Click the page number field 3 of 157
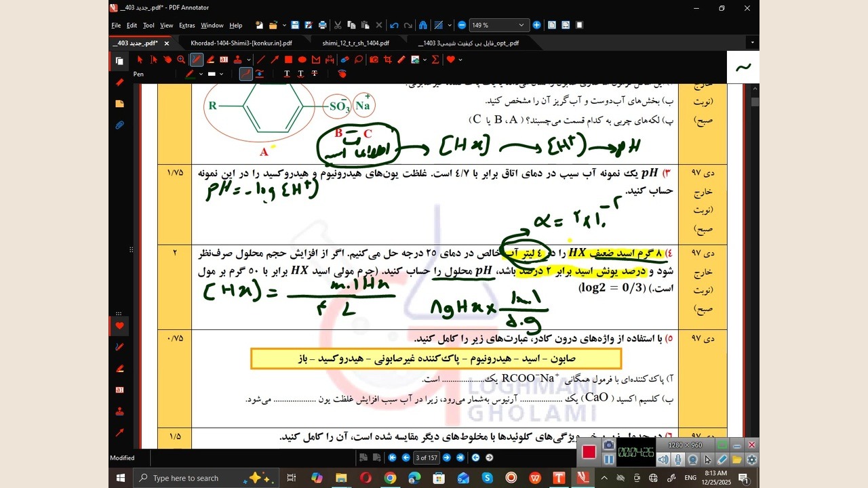The height and width of the screenshot is (488, 868). pos(426,457)
